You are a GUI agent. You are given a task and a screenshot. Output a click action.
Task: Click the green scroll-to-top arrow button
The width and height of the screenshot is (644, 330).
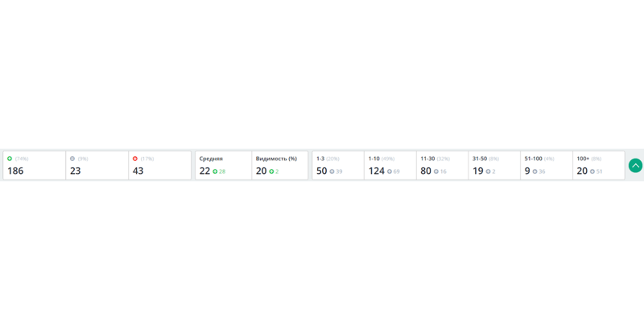point(635,165)
